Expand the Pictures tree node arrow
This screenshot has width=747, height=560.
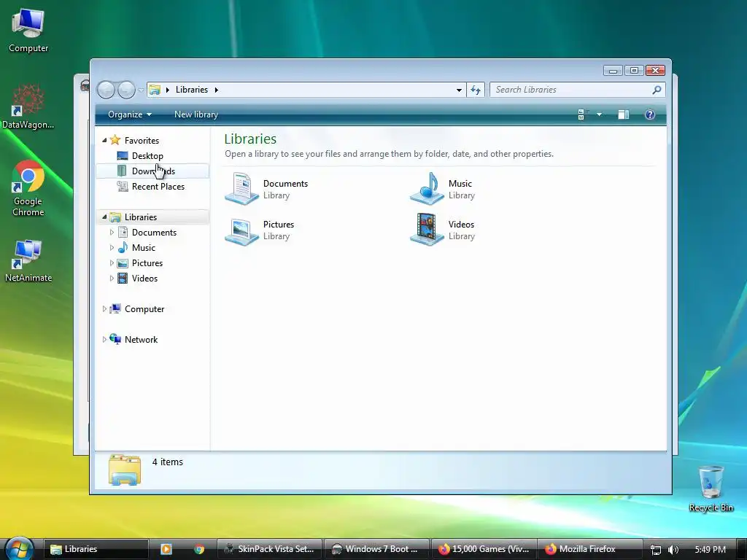point(112,262)
